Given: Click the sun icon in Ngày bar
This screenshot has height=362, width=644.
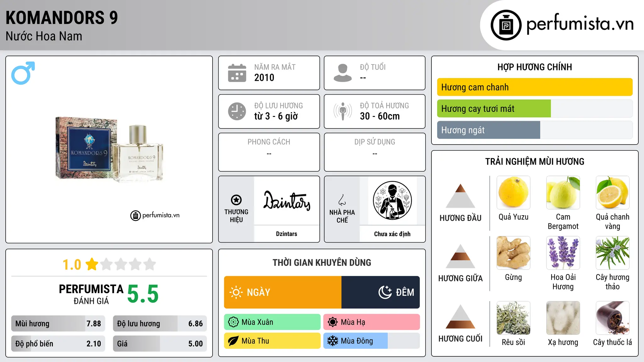Looking at the screenshot, I should [236, 292].
